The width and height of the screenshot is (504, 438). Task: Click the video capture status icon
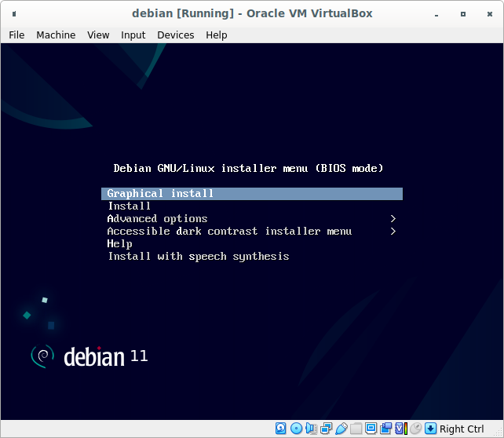click(385, 429)
